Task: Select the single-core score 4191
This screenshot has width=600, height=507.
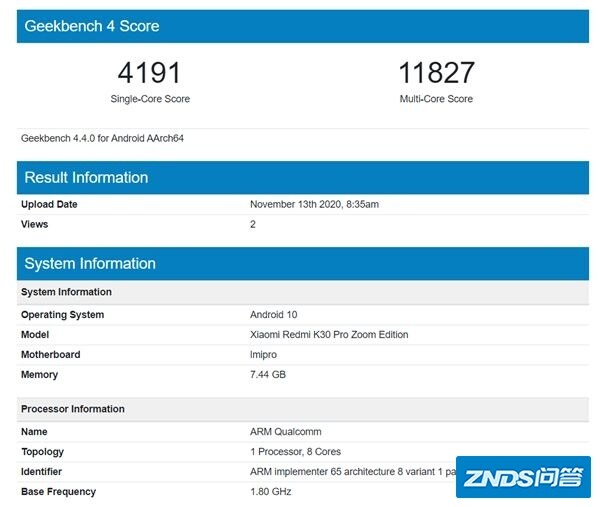Action: (x=149, y=73)
